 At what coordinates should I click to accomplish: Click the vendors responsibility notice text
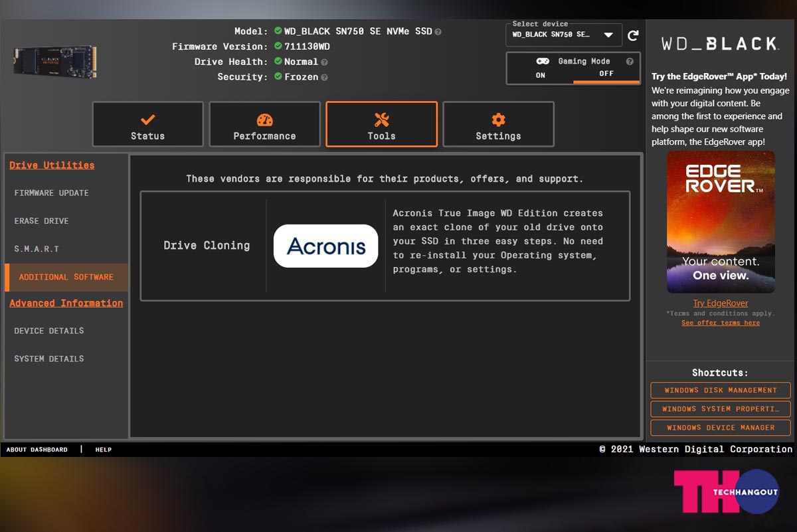(x=385, y=179)
